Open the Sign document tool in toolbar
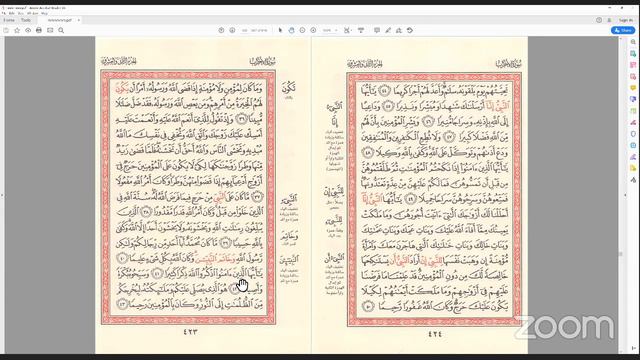Image resolution: width=640 pixels, height=360 pixels. pos(399,30)
